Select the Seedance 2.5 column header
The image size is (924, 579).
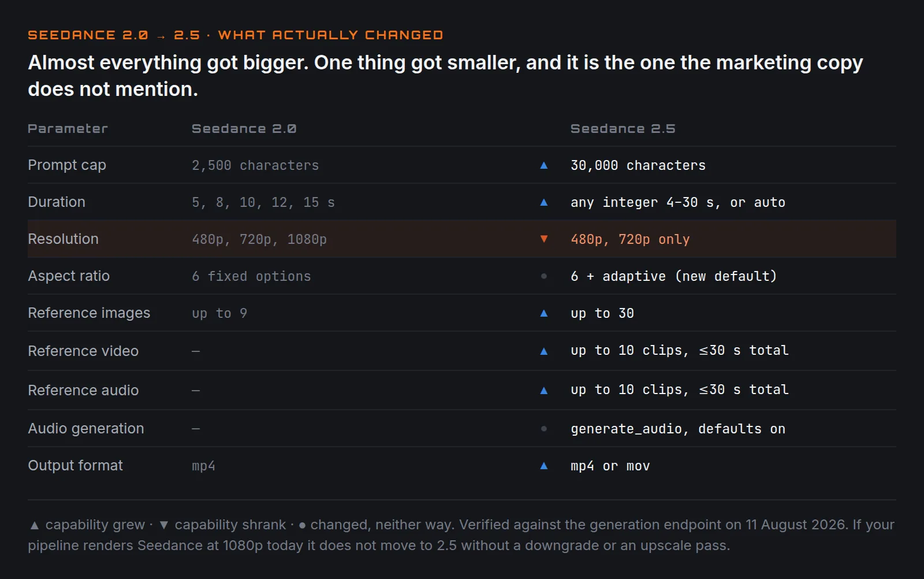tap(623, 129)
